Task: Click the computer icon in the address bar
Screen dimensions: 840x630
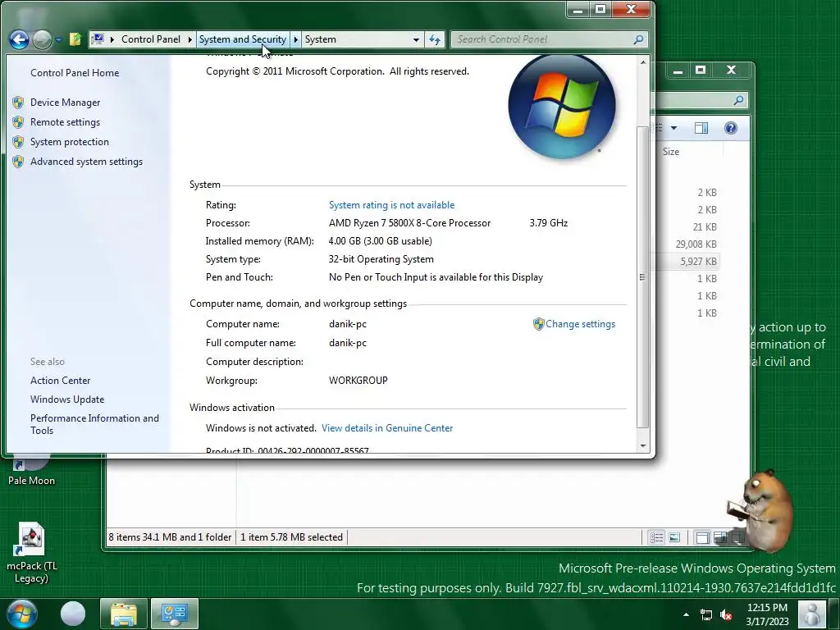Action: [98, 39]
